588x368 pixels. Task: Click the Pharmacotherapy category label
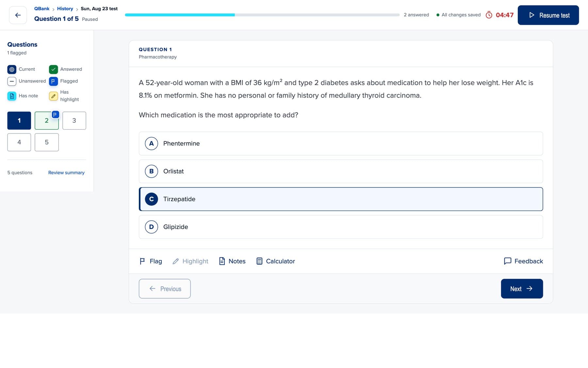158,57
